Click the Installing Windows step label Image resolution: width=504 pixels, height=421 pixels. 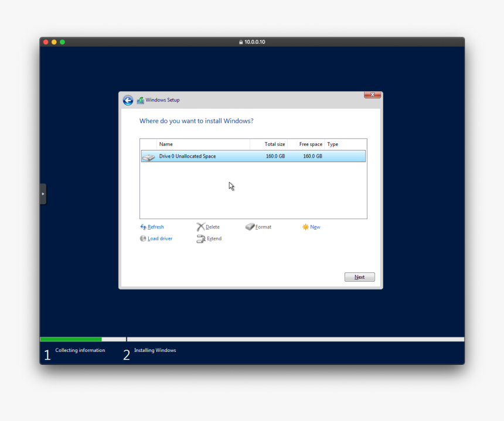[x=155, y=350]
